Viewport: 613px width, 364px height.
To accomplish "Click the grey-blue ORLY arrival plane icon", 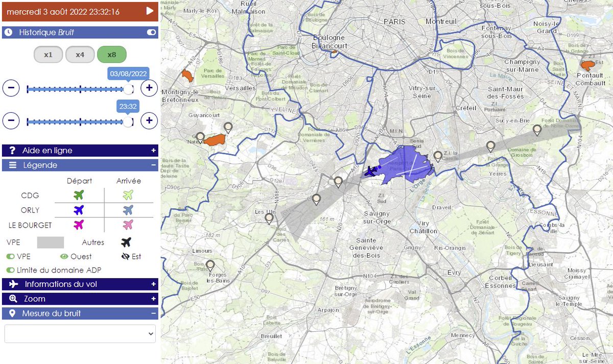I will pyautogui.click(x=128, y=210).
